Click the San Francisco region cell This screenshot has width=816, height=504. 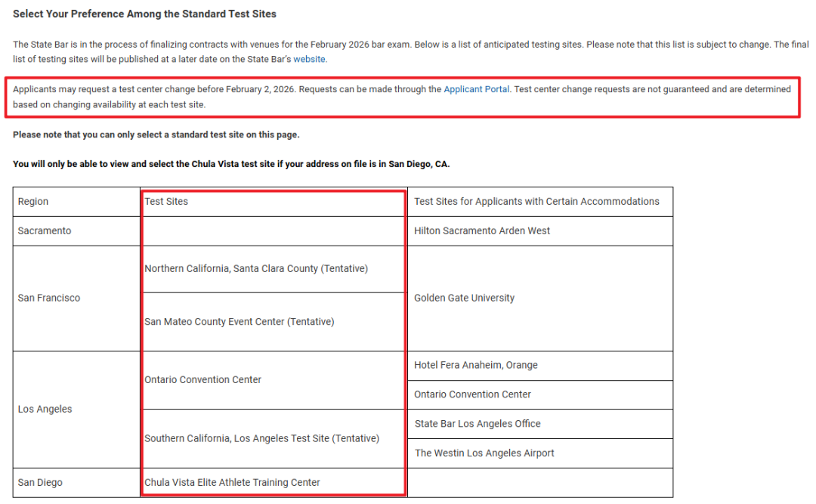tap(49, 298)
